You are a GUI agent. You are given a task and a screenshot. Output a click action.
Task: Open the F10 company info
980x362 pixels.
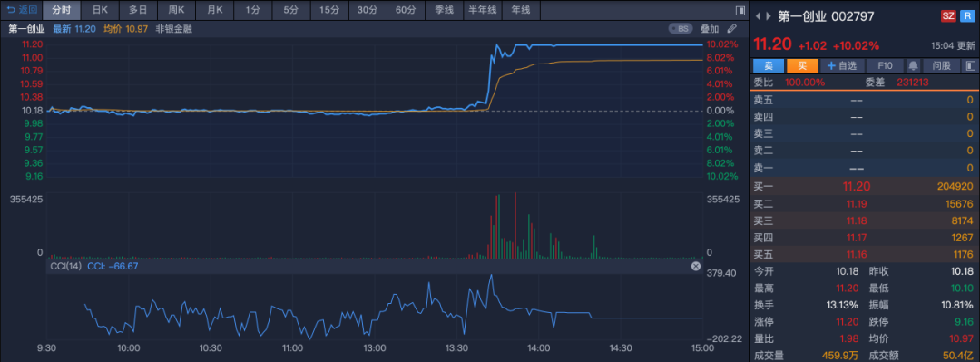[x=885, y=65]
